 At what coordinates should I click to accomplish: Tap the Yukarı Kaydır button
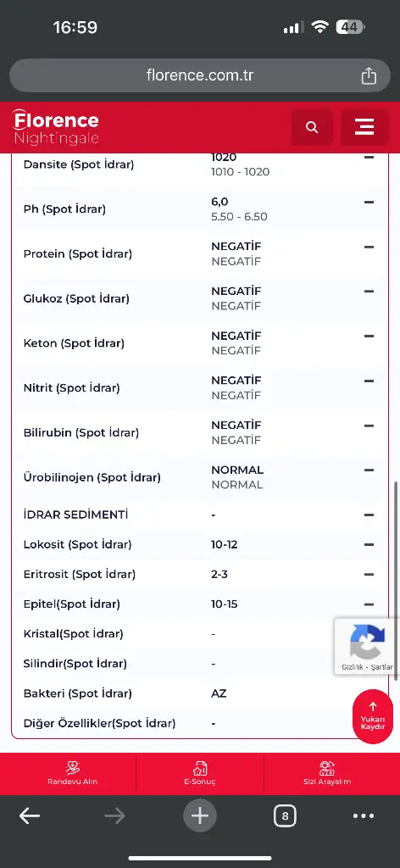[x=373, y=715]
